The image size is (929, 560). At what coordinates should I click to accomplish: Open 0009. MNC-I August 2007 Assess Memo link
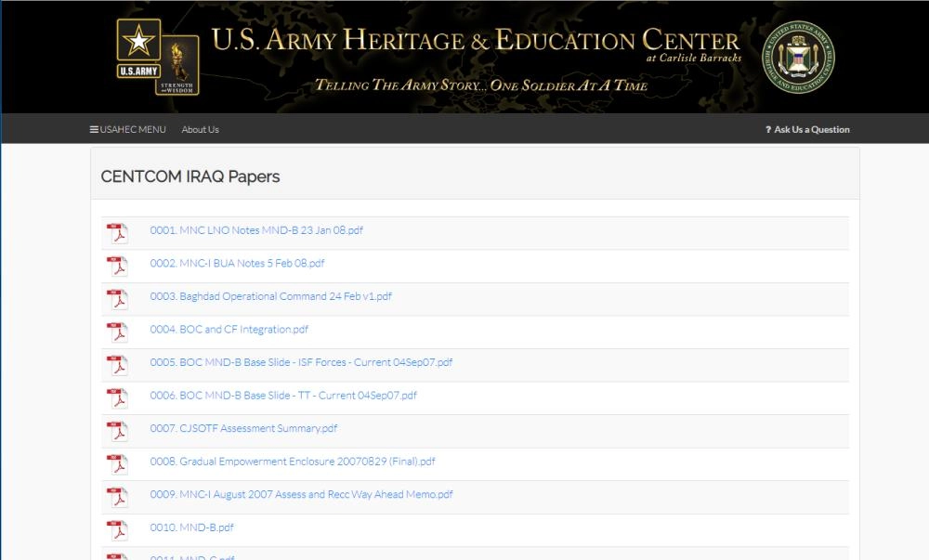click(301, 494)
